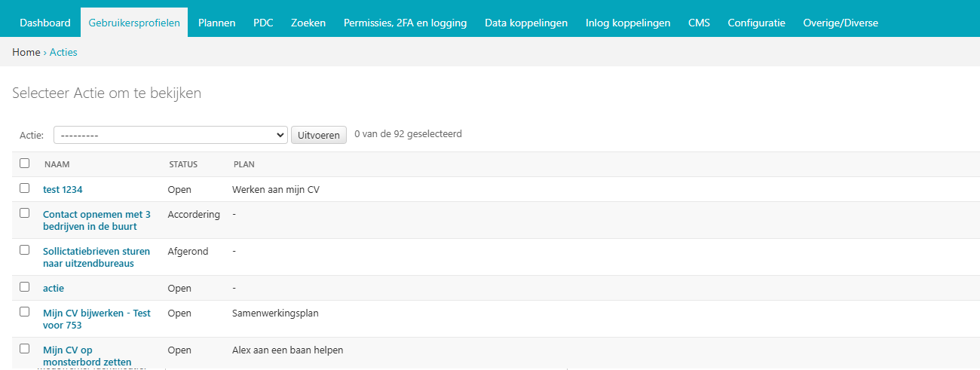Open the Dashboard menu item
Image resolution: width=980 pixels, height=370 pixels.
(45, 23)
